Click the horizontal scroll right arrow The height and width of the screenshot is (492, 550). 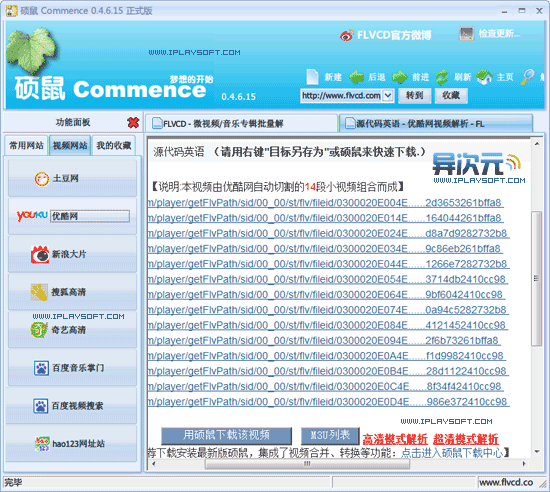[x=524, y=464]
